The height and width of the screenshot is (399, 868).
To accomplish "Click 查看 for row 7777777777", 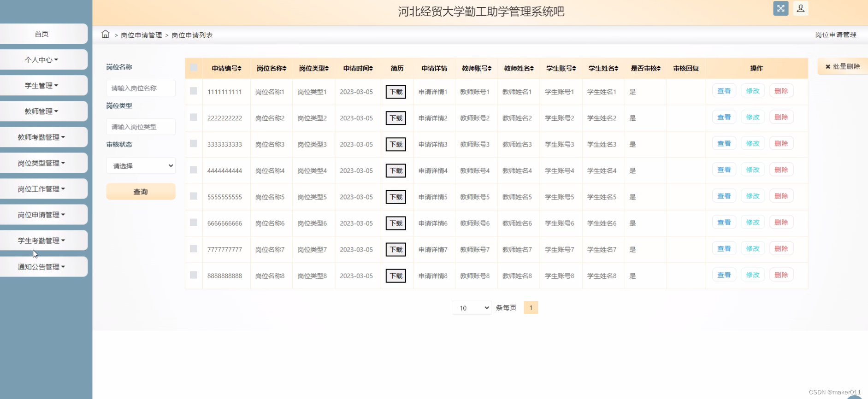I will (724, 248).
